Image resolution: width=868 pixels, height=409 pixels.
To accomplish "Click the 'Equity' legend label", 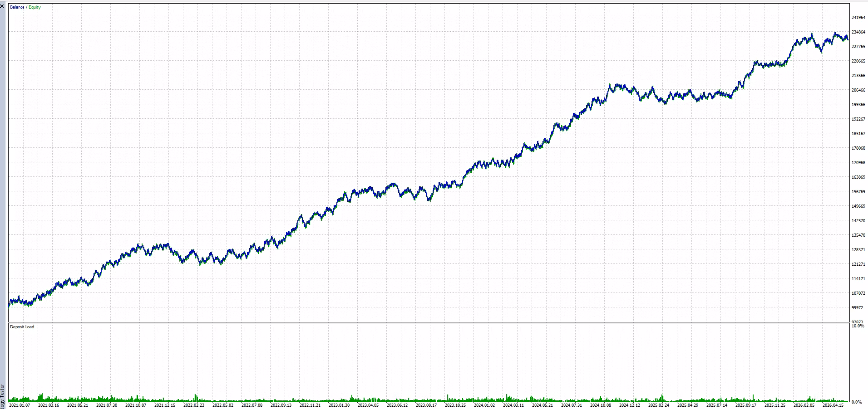I will pyautogui.click(x=35, y=7).
